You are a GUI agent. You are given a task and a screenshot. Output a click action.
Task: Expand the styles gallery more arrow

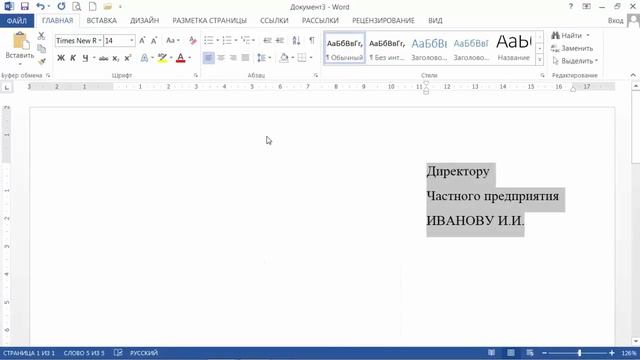[x=540, y=60]
